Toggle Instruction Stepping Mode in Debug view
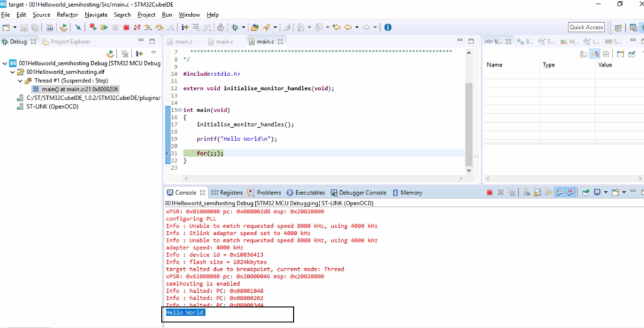The image size is (644, 328). tap(139, 54)
